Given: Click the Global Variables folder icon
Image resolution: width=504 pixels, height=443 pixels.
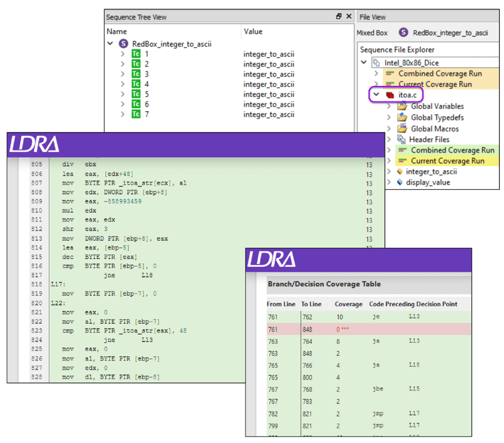Looking at the screenshot, I should click(402, 106).
